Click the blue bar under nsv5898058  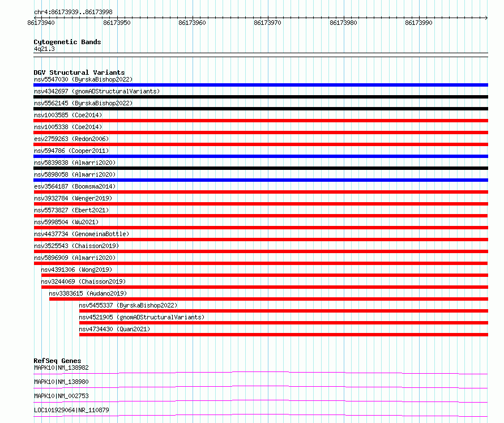260,180
